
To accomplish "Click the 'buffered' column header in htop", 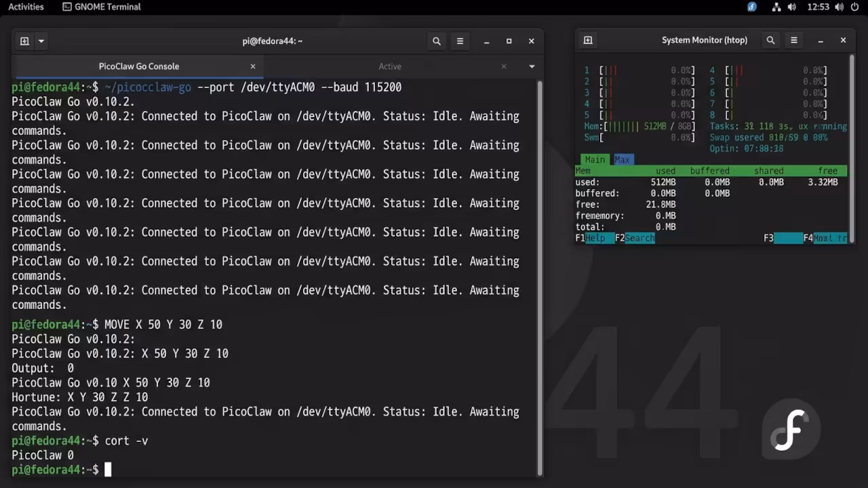I will [x=709, y=171].
